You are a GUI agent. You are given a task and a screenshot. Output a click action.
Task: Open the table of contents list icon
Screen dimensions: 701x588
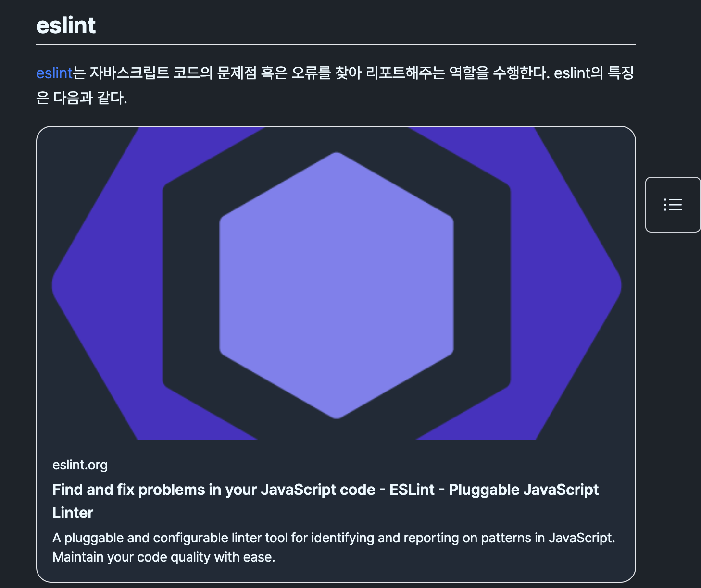[x=673, y=205]
